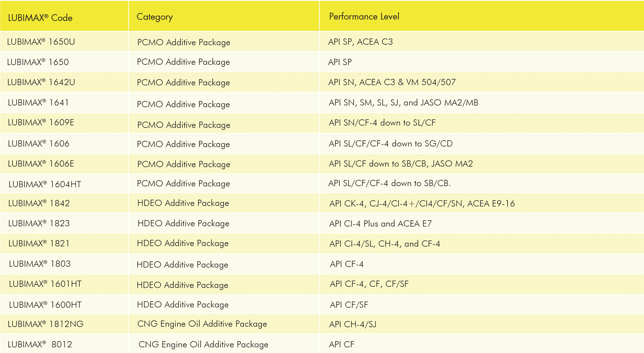Click the API SN/CF-4 down to SL/CF cell
The width and height of the screenshot is (644, 353).
coord(482,123)
